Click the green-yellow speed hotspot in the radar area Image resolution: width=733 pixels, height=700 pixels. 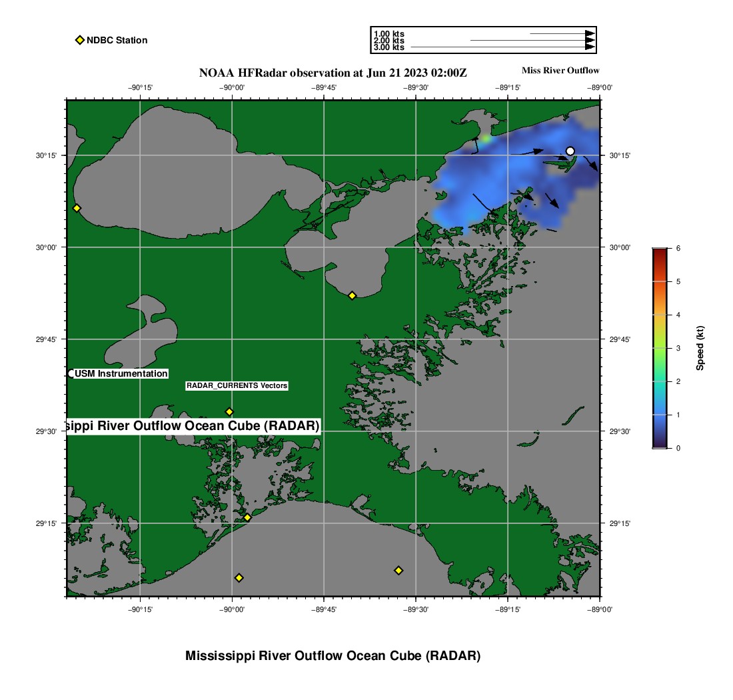tap(486, 139)
